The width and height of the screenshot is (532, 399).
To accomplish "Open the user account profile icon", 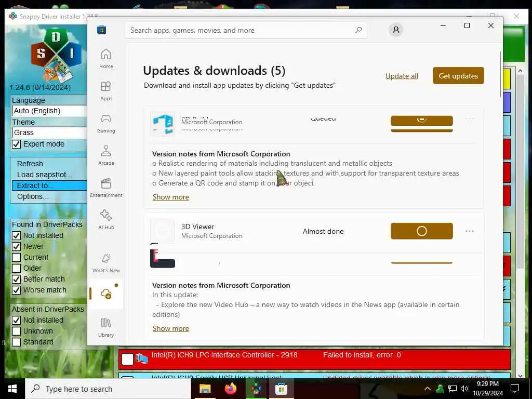I will (395, 30).
